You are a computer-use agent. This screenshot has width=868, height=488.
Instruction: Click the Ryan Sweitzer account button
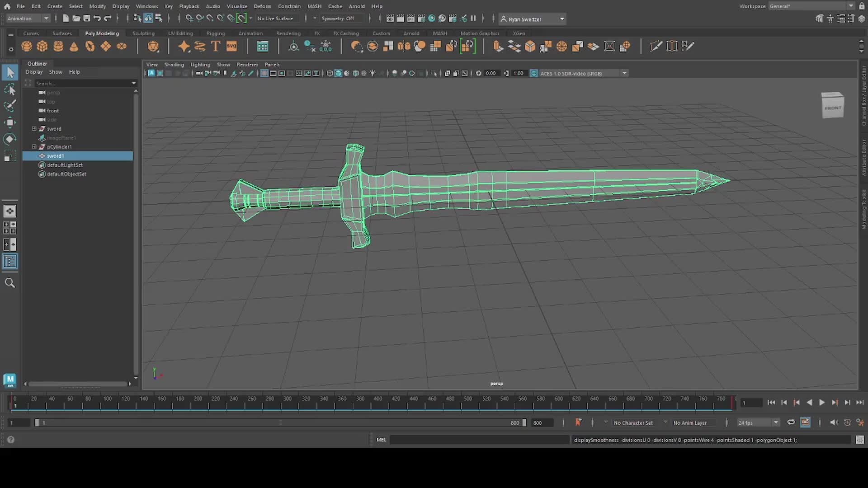point(532,19)
